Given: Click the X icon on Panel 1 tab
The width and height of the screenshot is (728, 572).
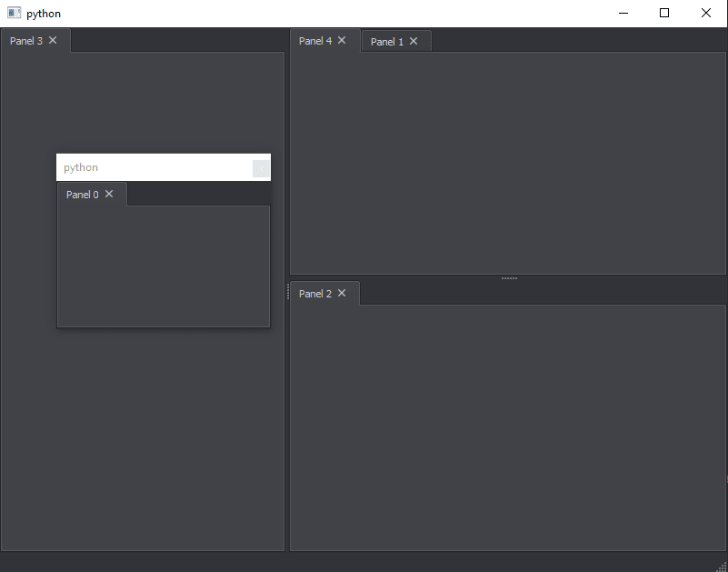Looking at the screenshot, I should [414, 40].
